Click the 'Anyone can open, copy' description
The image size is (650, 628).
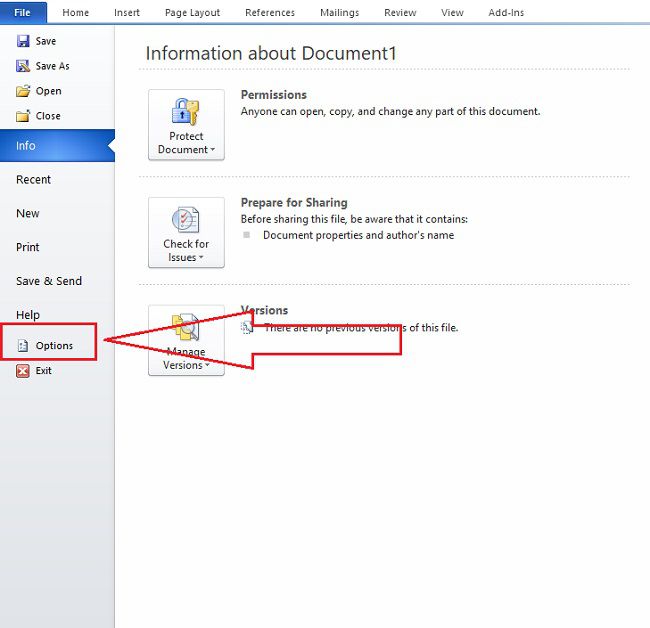390,112
